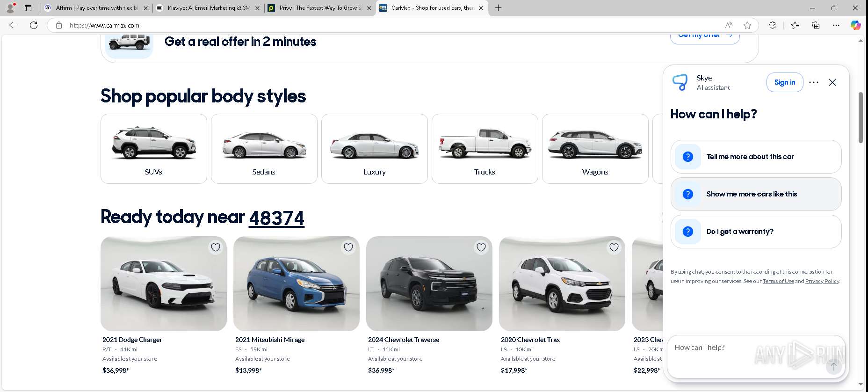Close the Privy tab
The height and width of the screenshot is (392, 868).
pos(369,8)
